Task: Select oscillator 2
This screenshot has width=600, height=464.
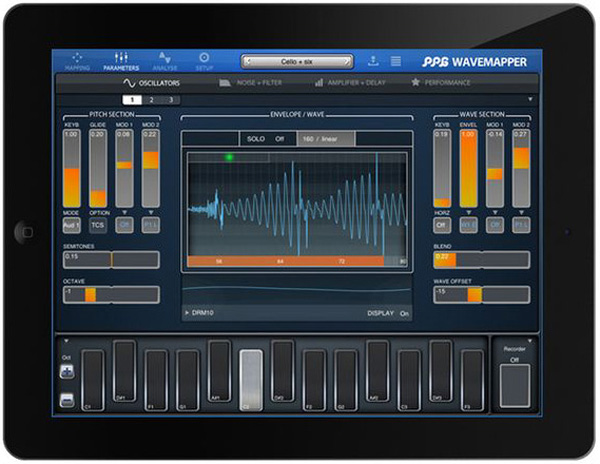Action: (x=151, y=100)
